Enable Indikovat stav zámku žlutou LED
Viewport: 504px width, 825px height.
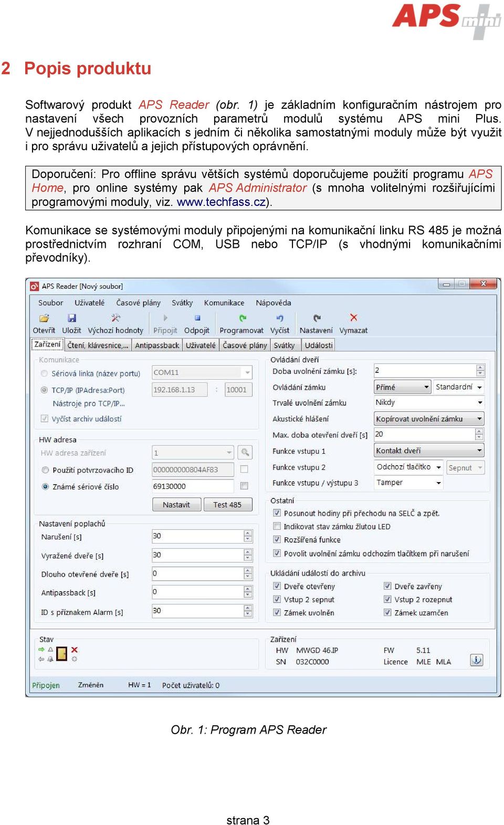[277, 526]
